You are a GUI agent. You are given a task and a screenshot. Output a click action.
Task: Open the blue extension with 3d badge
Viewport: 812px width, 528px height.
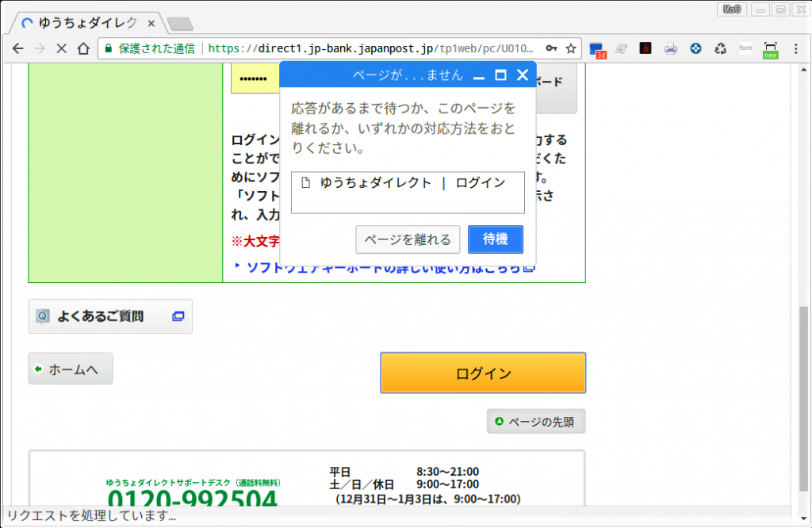[598, 50]
